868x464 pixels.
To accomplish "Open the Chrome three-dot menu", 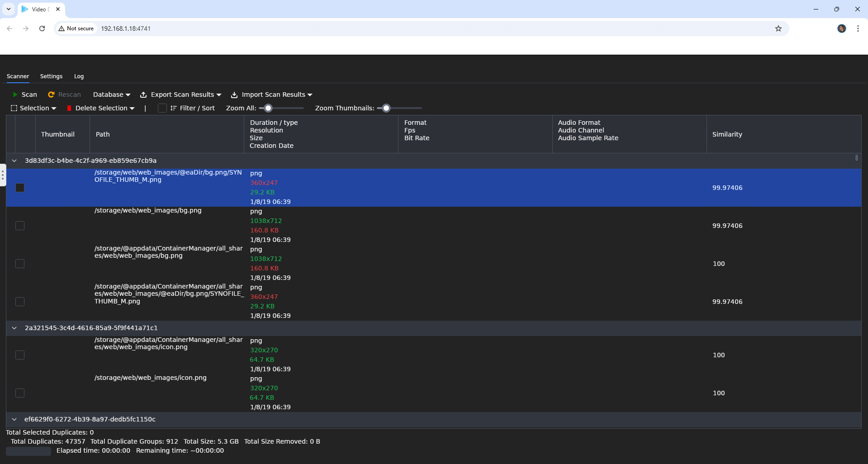I will point(858,28).
